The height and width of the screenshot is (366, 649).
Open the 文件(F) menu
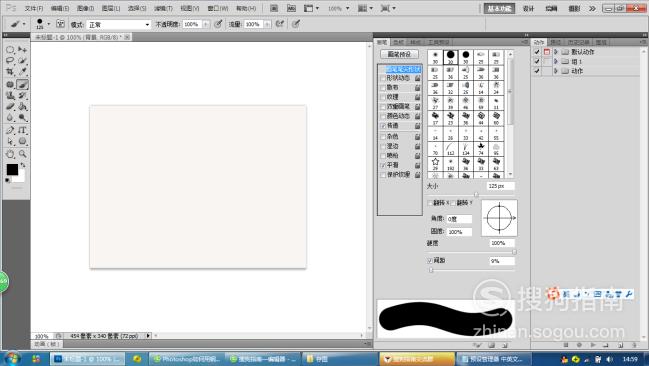pos(34,8)
